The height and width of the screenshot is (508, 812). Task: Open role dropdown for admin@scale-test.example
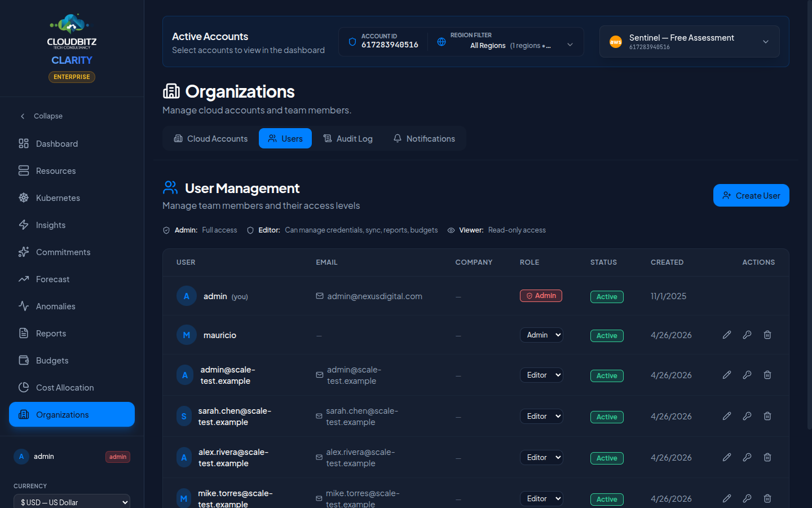pyautogui.click(x=541, y=375)
